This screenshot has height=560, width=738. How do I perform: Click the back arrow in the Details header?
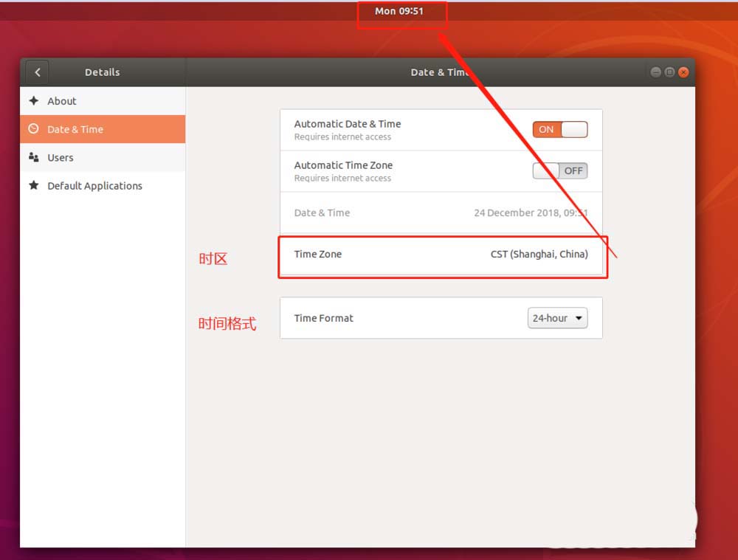(x=37, y=72)
